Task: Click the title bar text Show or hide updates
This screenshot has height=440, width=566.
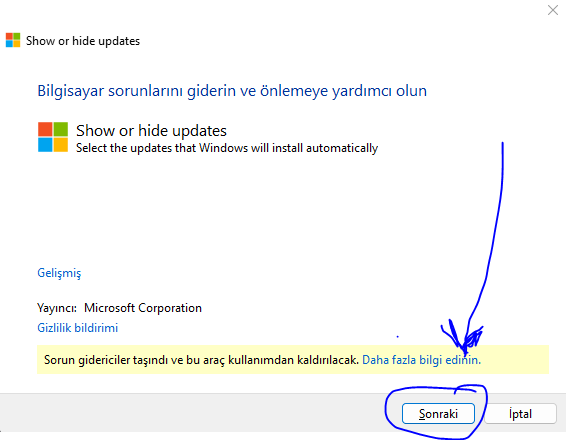Action: click(83, 41)
